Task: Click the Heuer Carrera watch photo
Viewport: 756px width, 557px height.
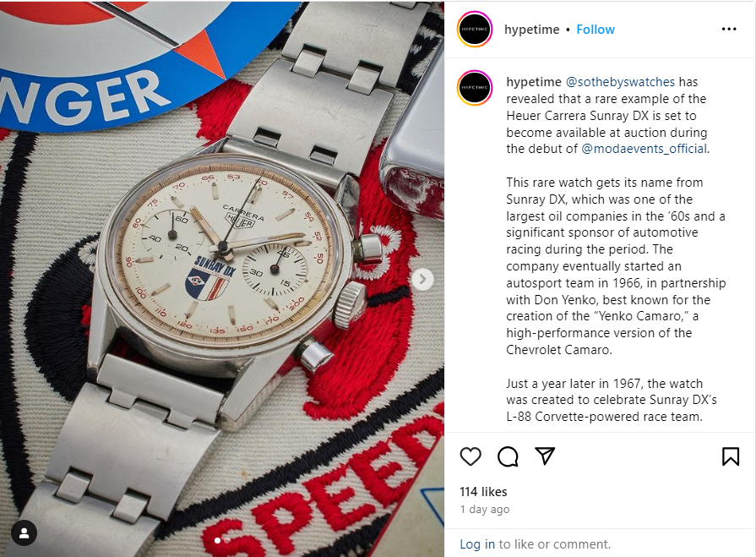Action: pos(222,279)
